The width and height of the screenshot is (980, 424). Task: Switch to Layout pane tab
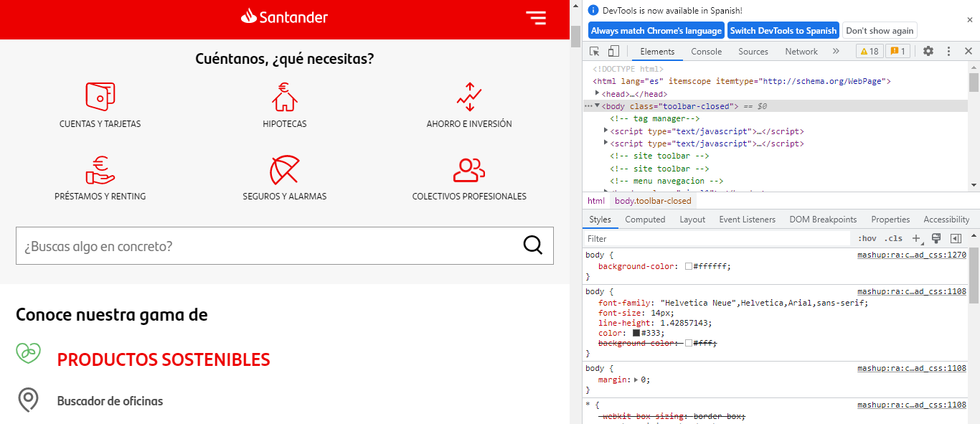(x=692, y=220)
